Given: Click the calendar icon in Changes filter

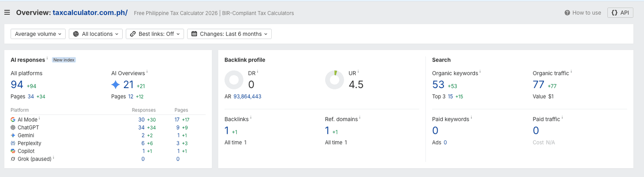Looking at the screenshot, I should [194, 34].
